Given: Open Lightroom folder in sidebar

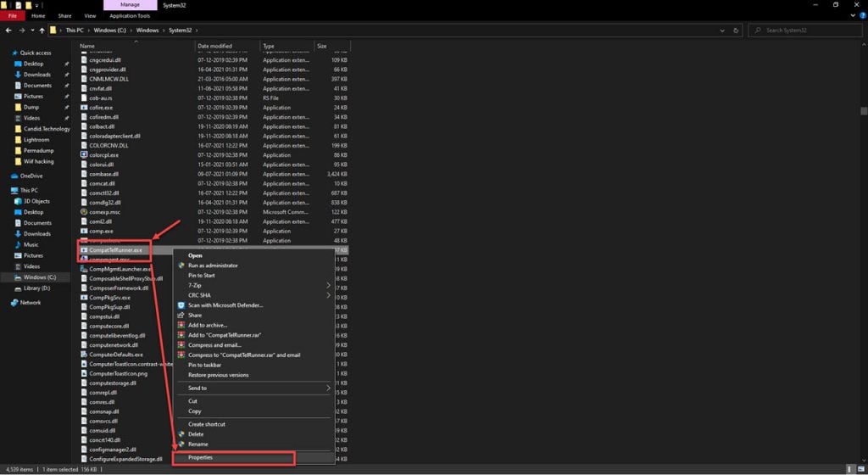Looking at the screenshot, I should point(36,140).
